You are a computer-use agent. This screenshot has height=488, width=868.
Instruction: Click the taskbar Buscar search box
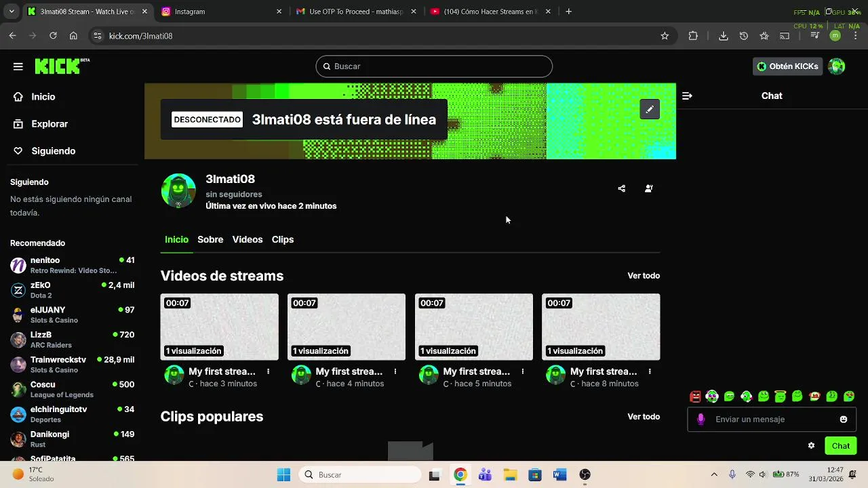[359, 474]
